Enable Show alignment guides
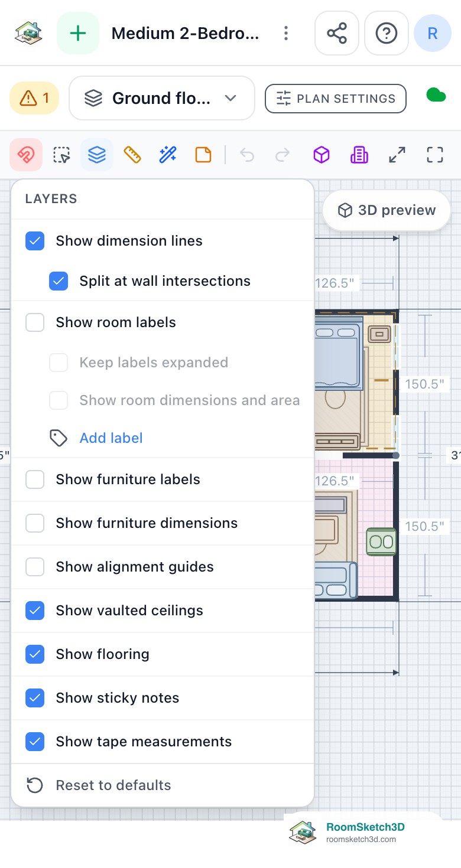This screenshot has height=868, width=461. [x=35, y=567]
